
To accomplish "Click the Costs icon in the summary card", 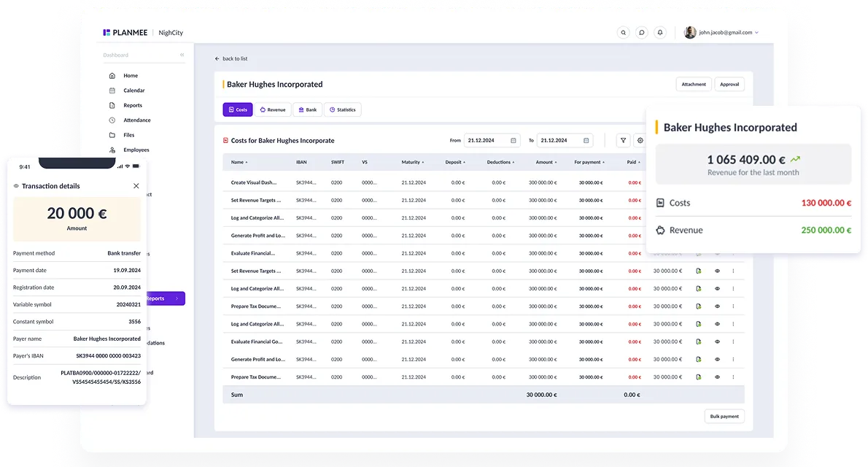I will tap(660, 203).
